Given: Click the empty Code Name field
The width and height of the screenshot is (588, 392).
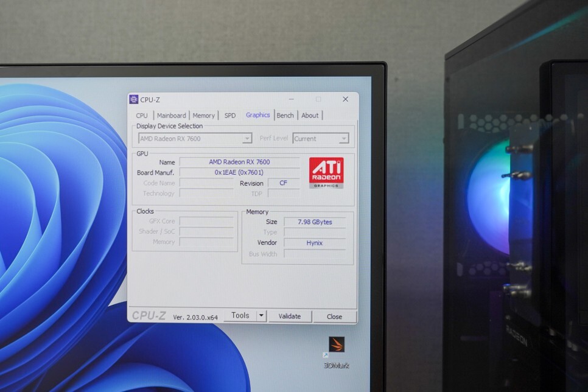Looking at the screenshot, I should [x=206, y=183].
